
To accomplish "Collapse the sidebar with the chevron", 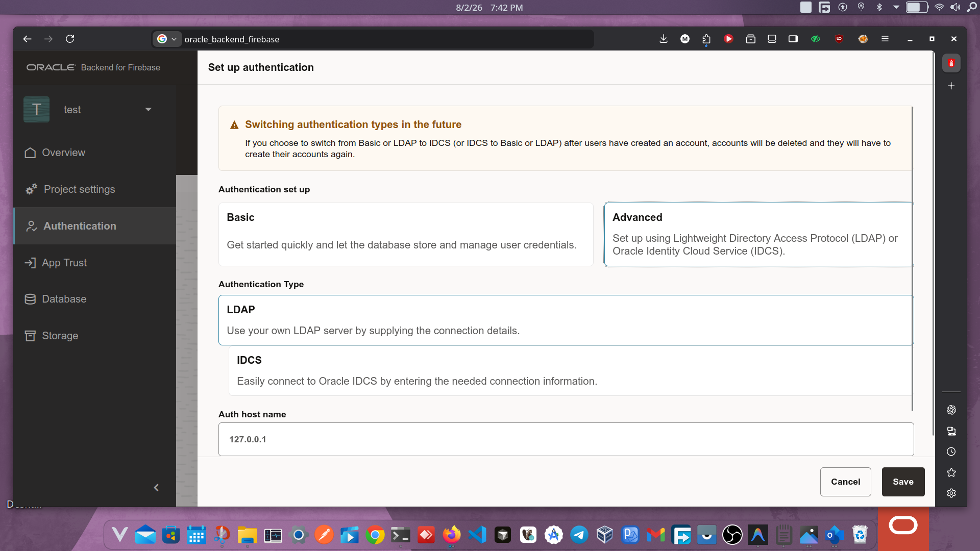I will pyautogui.click(x=156, y=488).
